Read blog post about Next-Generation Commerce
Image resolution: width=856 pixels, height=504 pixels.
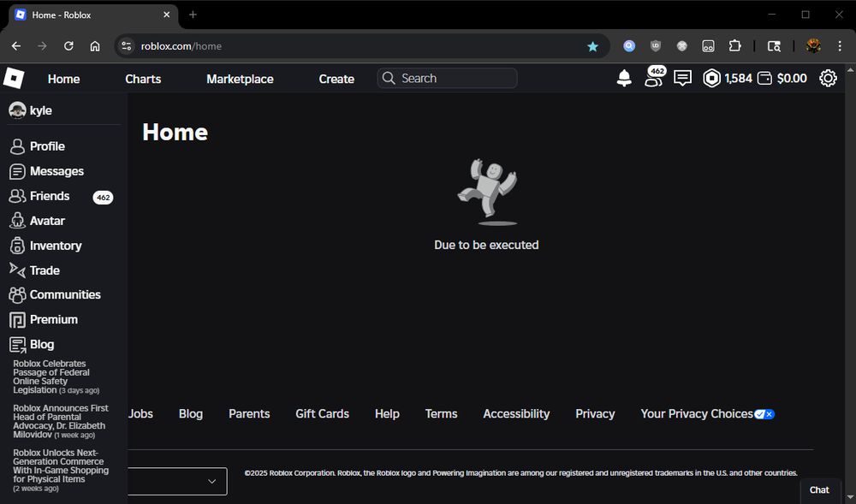61,470
